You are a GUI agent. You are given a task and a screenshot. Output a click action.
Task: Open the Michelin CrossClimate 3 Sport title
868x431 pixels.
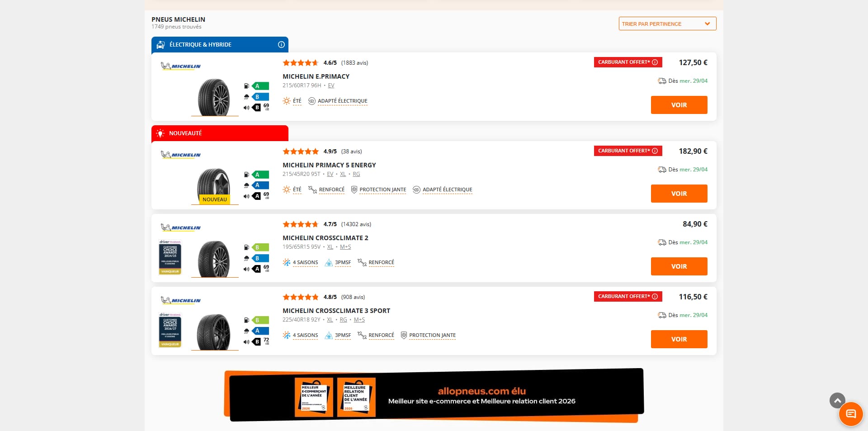tap(336, 311)
